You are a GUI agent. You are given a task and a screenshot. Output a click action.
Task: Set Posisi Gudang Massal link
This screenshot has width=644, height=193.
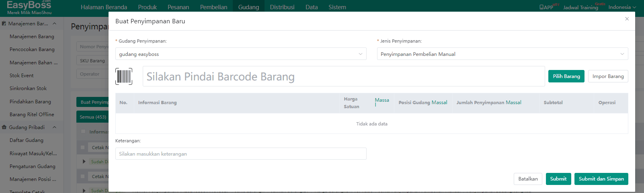tap(439, 103)
